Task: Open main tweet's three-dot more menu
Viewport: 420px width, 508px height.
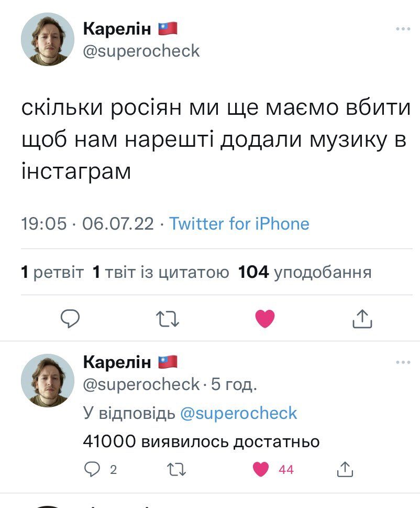Action: 403,29
